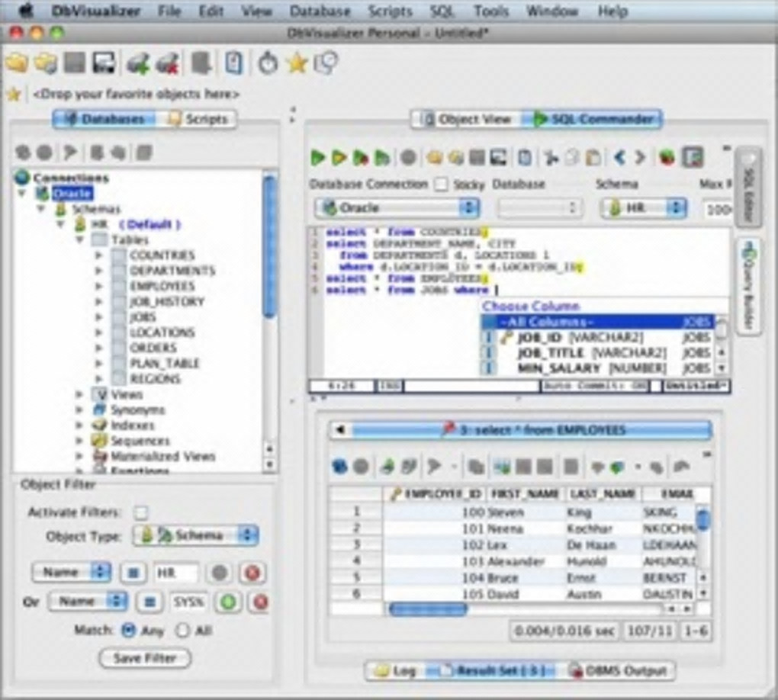Toggle the Sticky checkbox
The width and height of the screenshot is (778, 700).
click(x=441, y=185)
